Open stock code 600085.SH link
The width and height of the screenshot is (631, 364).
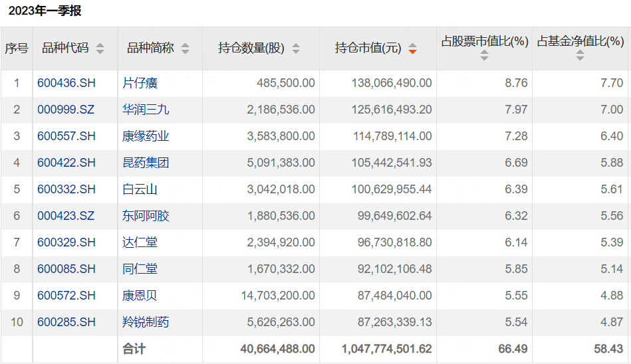click(66, 268)
